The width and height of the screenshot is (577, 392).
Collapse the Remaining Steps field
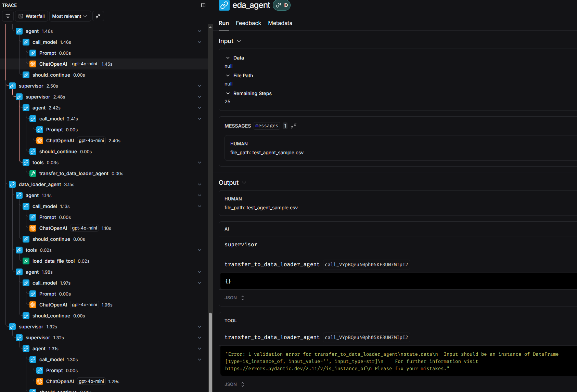[x=228, y=93]
